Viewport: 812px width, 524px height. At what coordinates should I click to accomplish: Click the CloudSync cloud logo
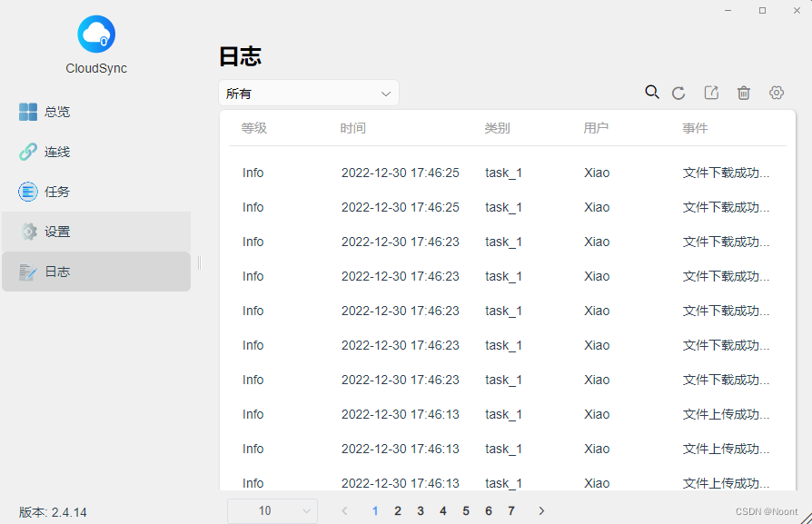[95, 35]
